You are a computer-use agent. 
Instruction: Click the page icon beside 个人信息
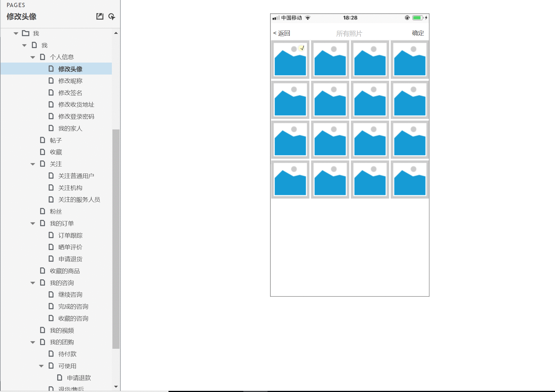point(43,57)
